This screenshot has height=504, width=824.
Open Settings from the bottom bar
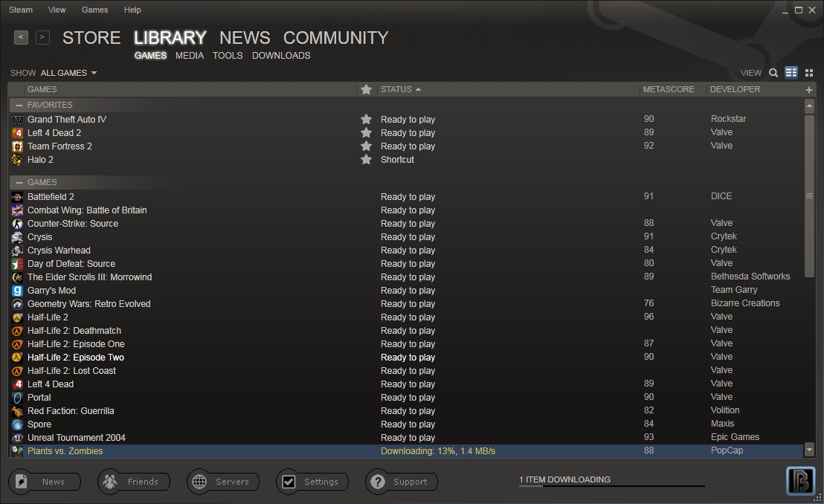coord(312,481)
